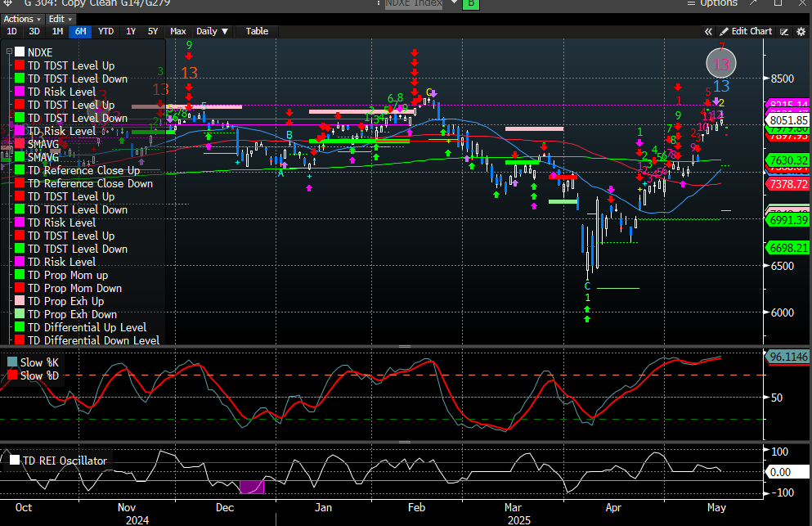Click the Edit Chart pencil button

[744, 31]
